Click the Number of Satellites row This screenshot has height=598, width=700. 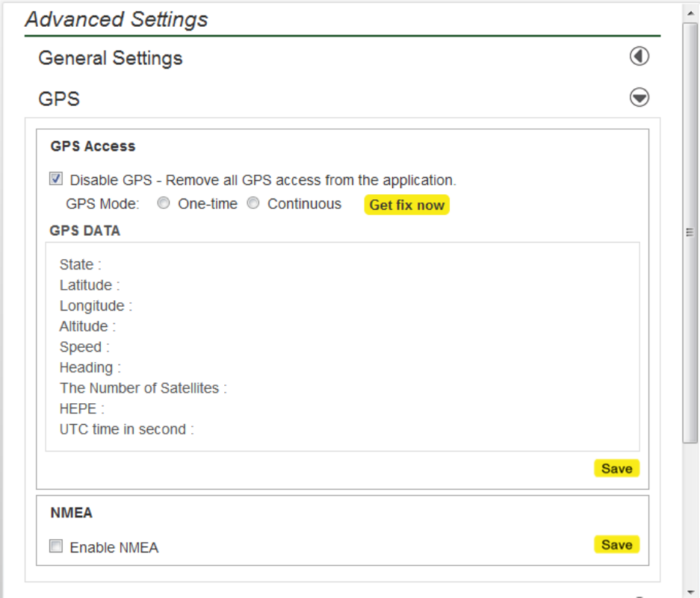143,388
